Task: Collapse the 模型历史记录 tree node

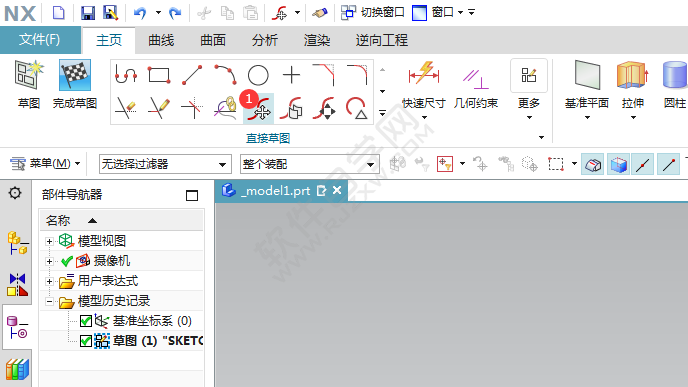Action: tap(49, 301)
